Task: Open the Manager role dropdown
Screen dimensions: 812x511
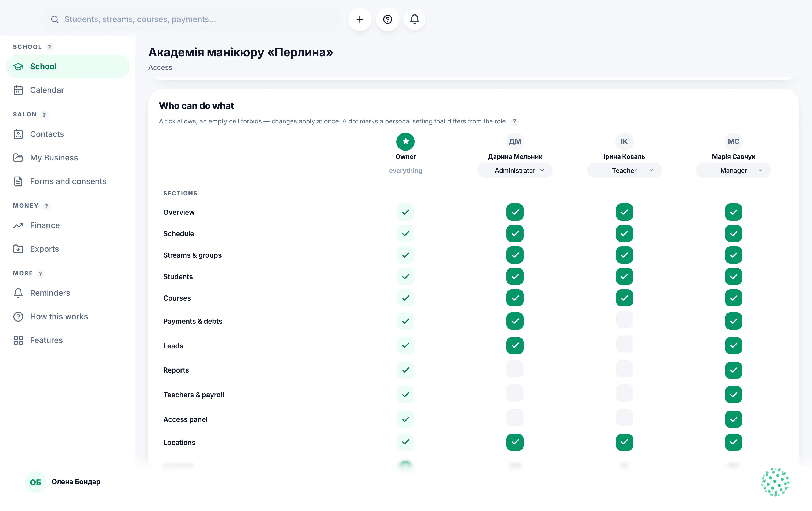Action: 733,170
